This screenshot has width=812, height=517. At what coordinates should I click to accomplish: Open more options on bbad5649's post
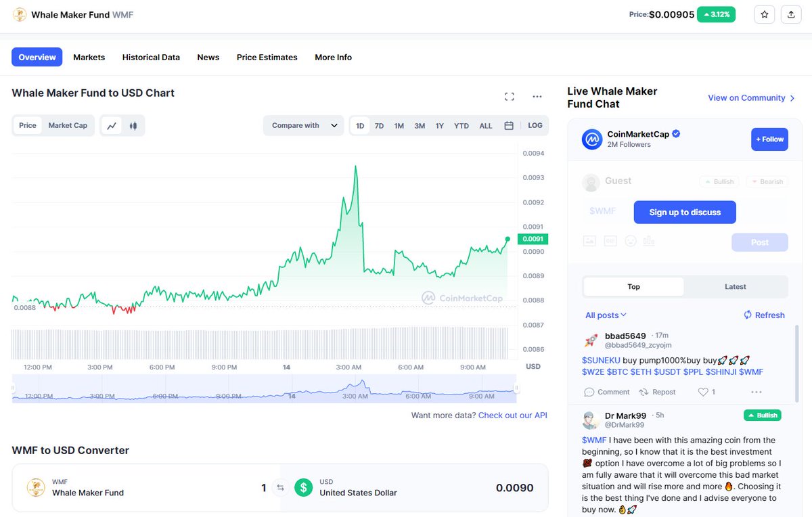tap(757, 392)
